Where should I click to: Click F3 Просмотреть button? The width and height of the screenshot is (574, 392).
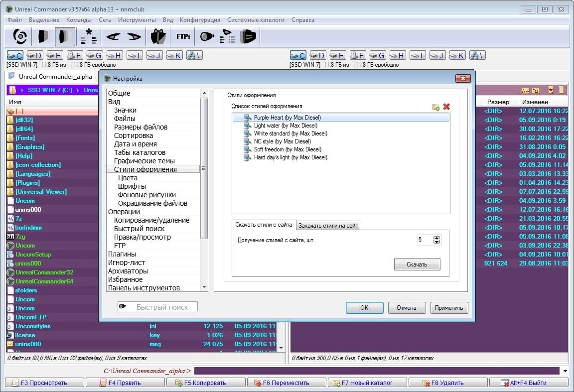[x=44, y=383]
